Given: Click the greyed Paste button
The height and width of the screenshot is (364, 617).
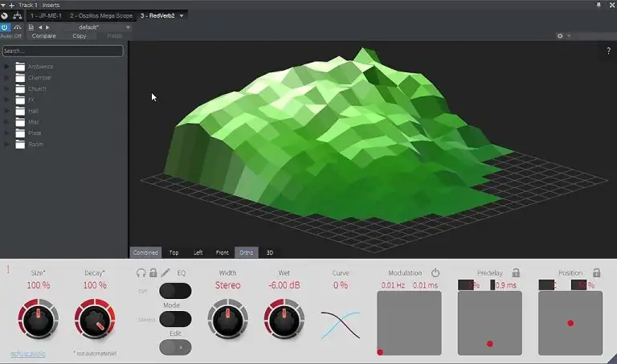Looking at the screenshot, I should [115, 36].
